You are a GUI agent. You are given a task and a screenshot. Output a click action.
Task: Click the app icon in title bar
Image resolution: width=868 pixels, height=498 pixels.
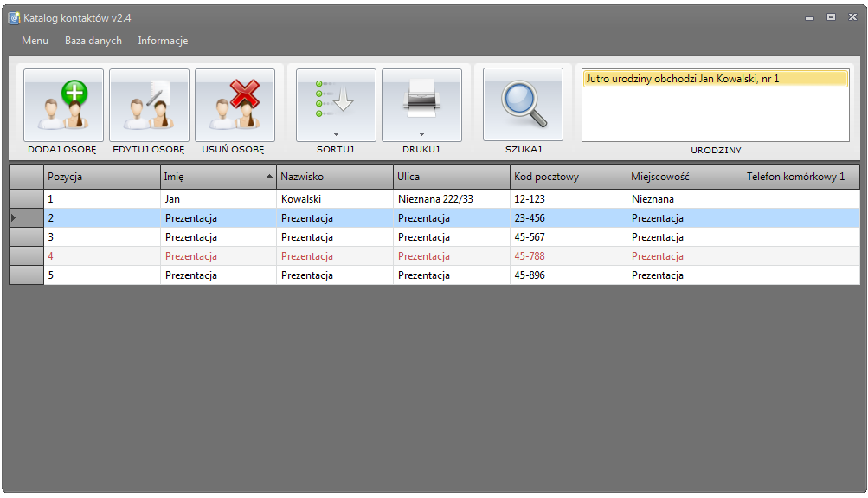click(14, 17)
